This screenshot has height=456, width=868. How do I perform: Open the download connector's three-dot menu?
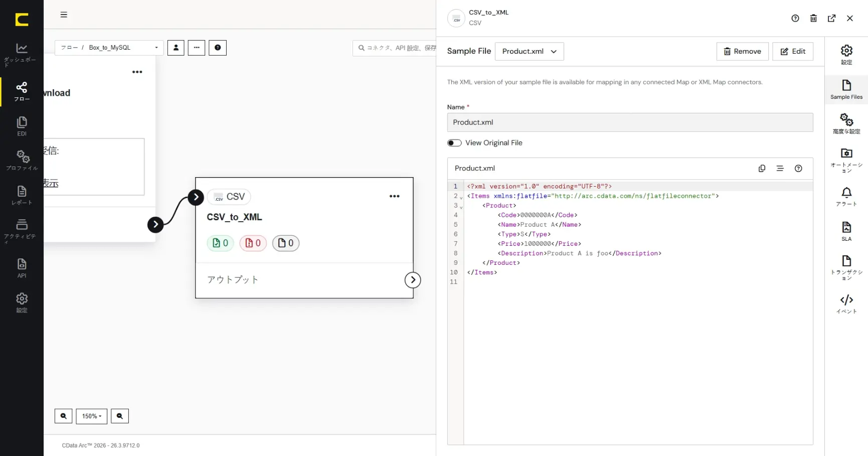pyautogui.click(x=137, y=72)
